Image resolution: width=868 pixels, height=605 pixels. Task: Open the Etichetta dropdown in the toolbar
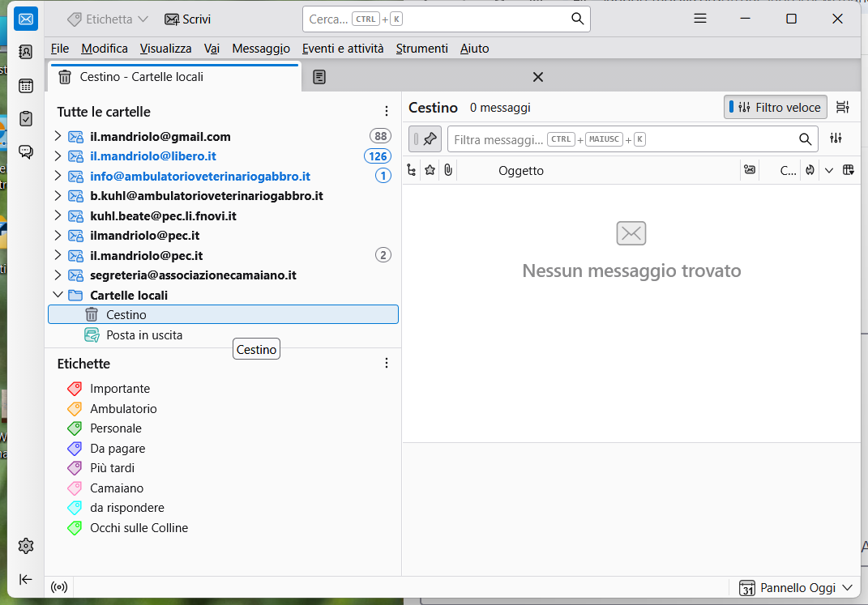tap(108, 19)
